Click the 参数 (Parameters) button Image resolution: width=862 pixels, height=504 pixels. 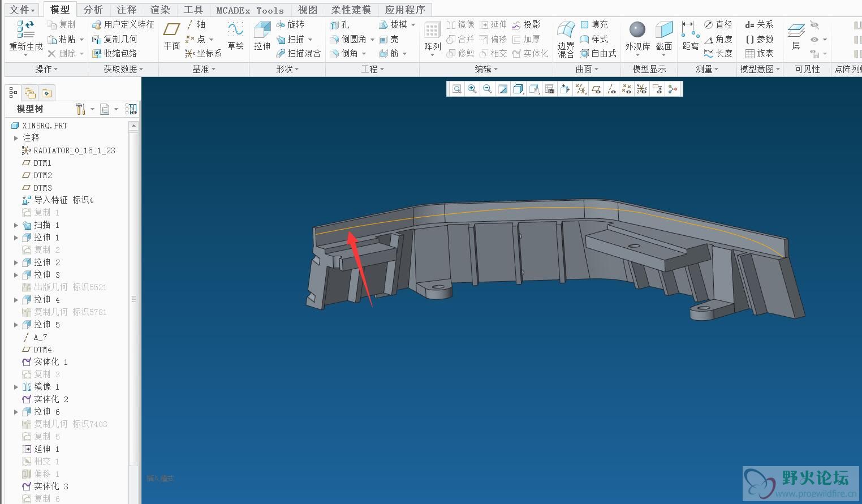pos(759,39)
